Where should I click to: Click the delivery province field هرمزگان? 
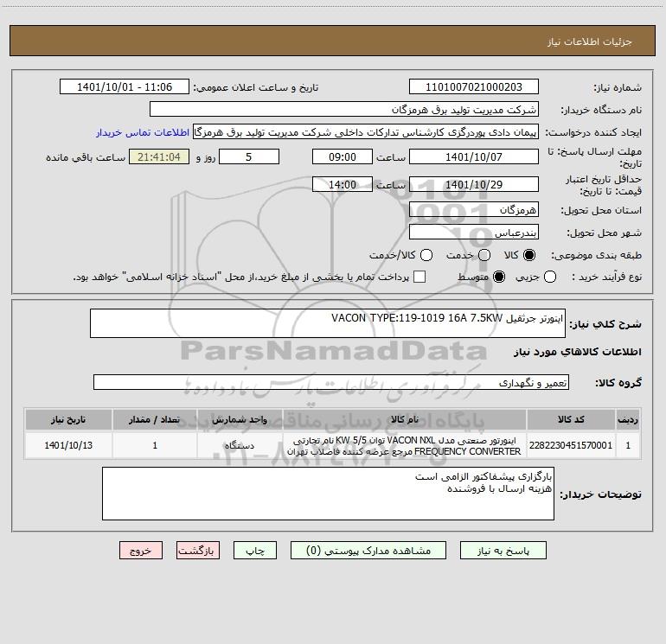(474, 209)
